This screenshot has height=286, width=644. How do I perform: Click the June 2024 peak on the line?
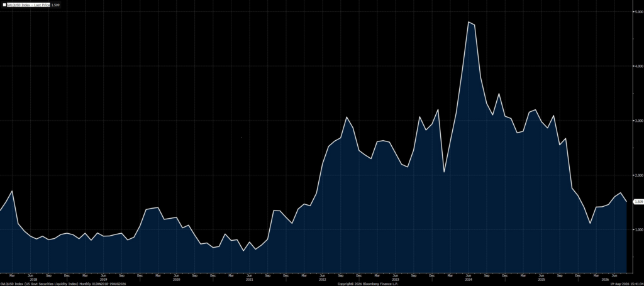469,22
